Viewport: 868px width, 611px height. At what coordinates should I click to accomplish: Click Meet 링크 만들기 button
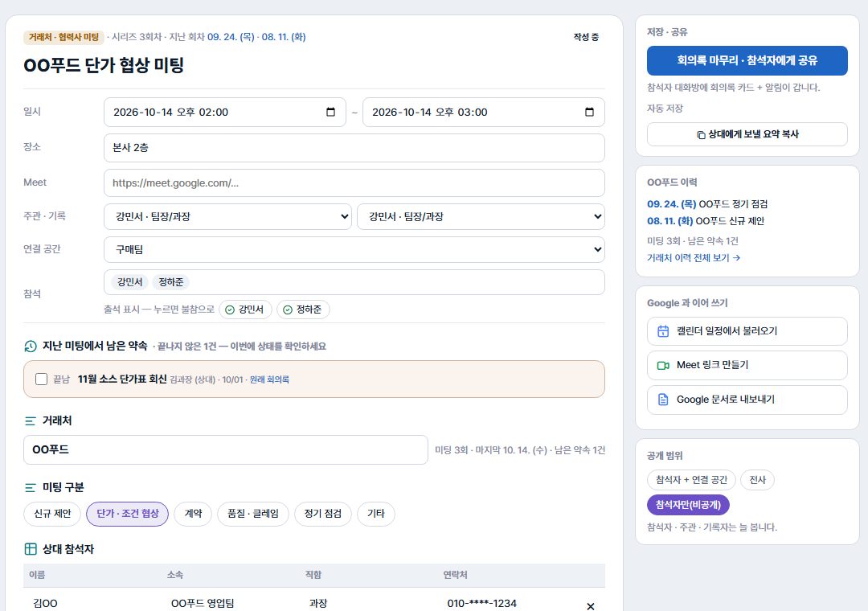coord(747,365)
